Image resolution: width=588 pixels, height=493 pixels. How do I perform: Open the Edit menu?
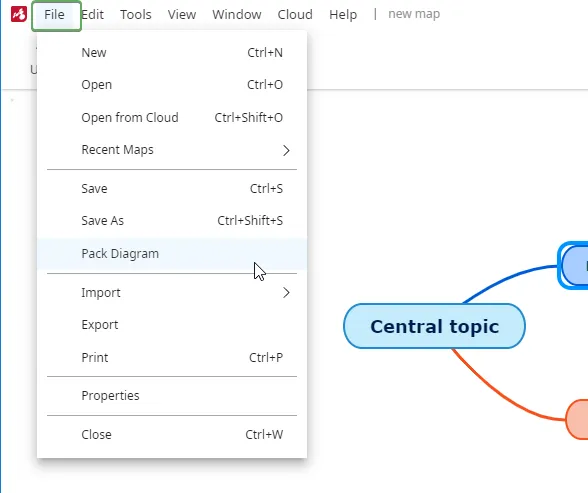point(93,15)
